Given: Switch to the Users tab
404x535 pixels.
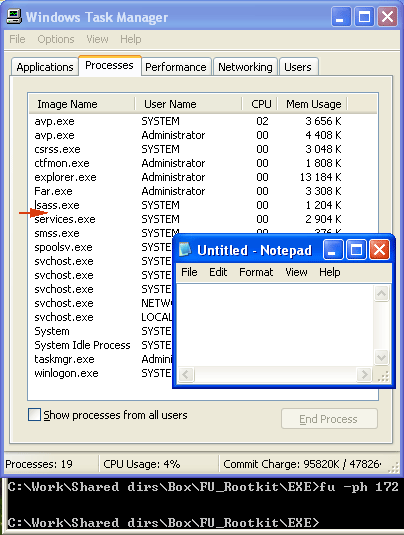Looking at the screenshot, I should coord(298,67).
